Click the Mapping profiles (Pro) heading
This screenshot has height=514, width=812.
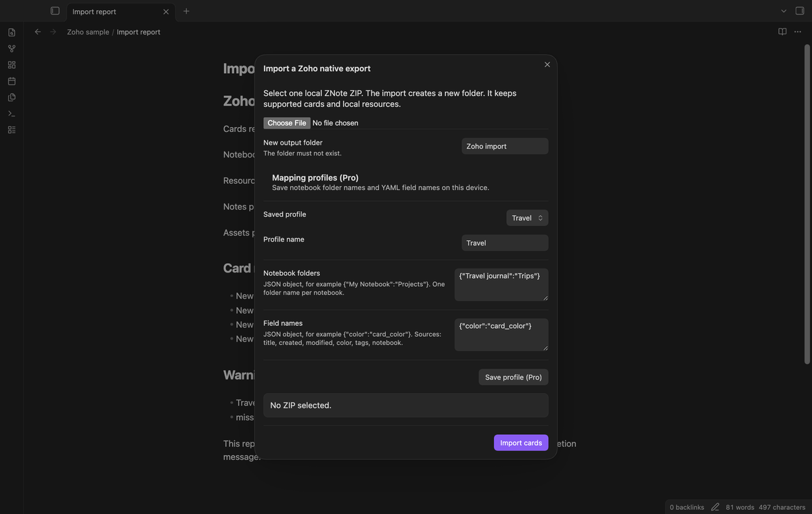(315, 178)
